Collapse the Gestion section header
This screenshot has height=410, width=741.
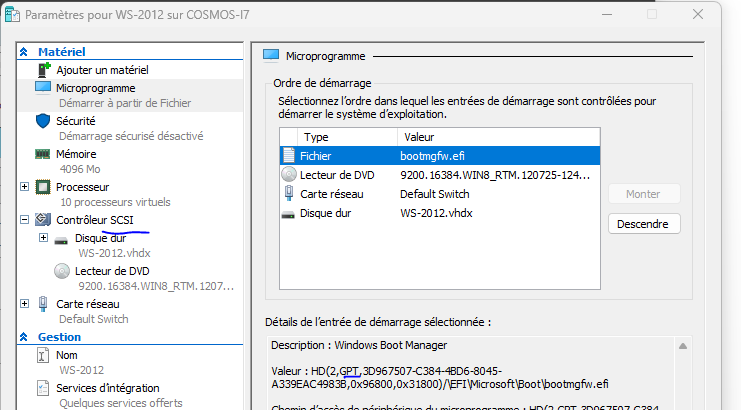pos(25,337)
